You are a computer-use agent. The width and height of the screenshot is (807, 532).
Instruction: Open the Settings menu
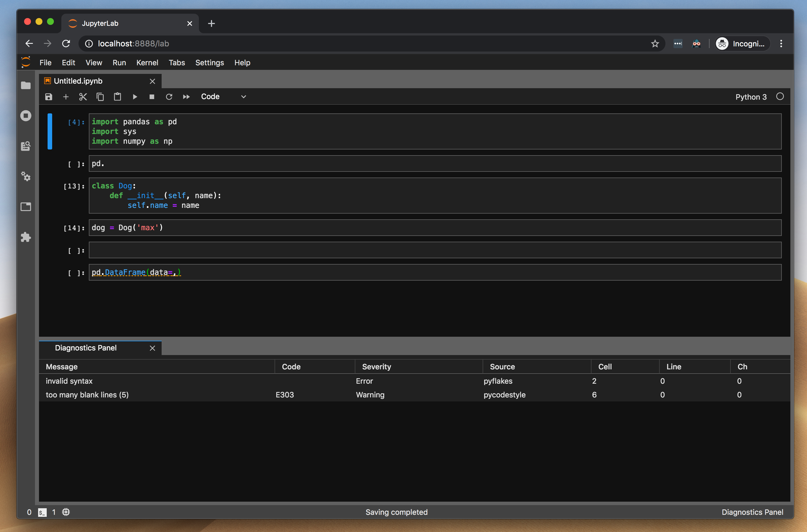(x=209, y=63)
